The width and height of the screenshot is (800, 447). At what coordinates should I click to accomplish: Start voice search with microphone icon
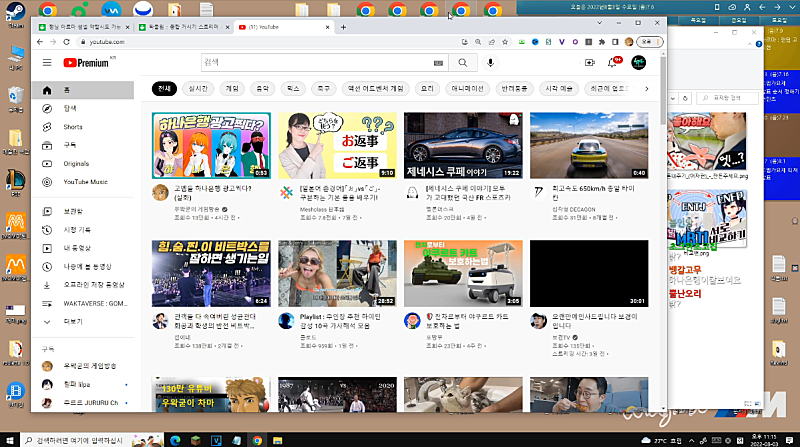click(x=490, y=62)
